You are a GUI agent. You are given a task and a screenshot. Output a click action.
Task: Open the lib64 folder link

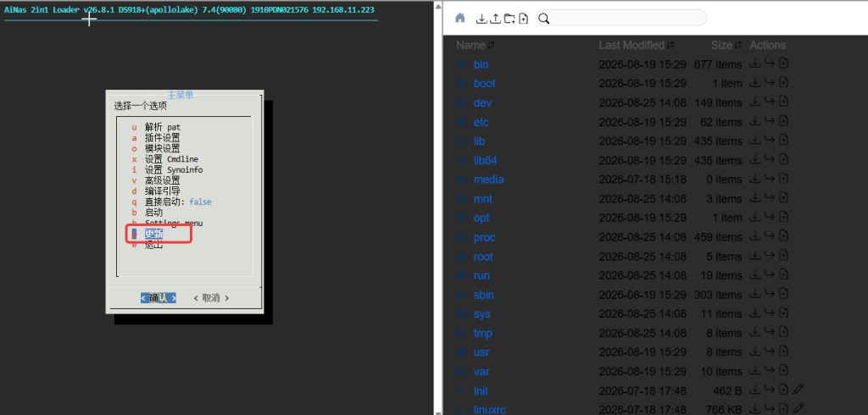coord(486,160)
